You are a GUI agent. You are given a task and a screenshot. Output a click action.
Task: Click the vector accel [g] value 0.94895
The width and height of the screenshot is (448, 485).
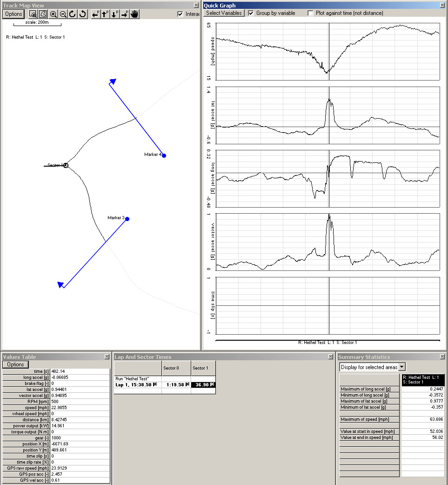80,396
